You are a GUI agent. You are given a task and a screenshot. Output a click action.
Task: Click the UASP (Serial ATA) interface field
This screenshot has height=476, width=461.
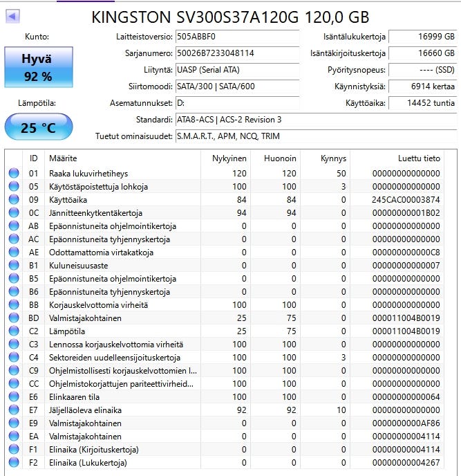point(238,70)
